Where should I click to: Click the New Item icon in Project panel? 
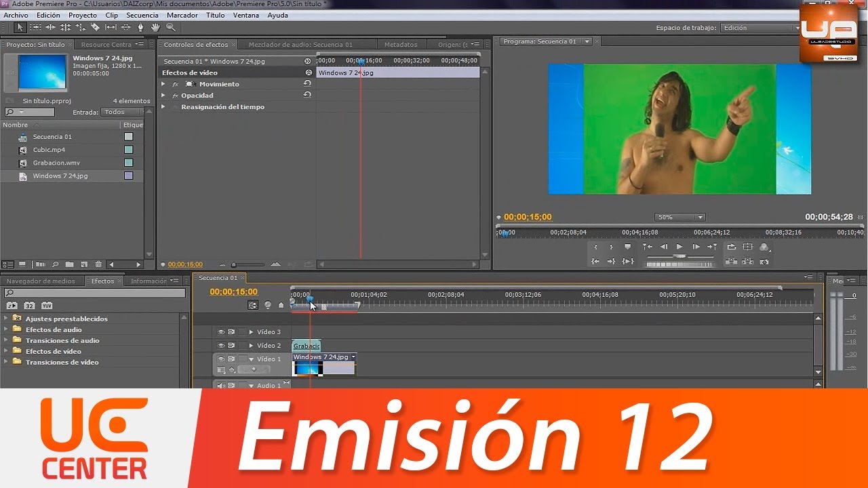click(84, 264)
